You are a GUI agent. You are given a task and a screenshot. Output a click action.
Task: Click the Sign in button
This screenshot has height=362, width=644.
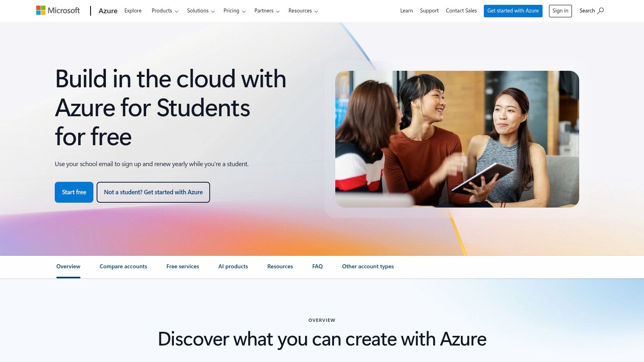[560, 11]
